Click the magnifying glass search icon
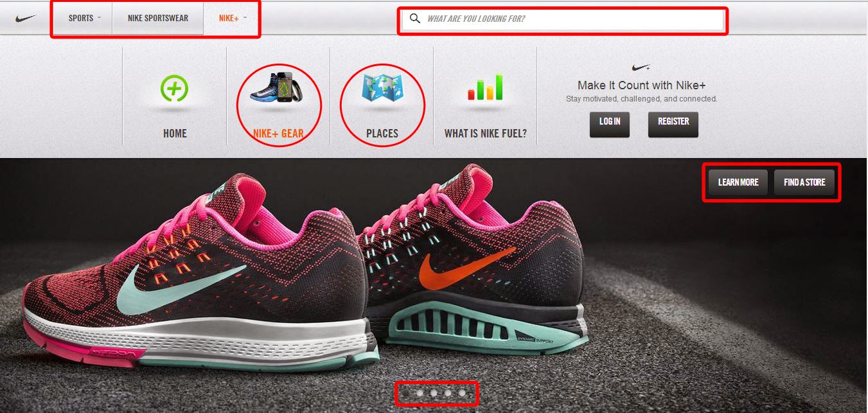Image resolution: width=868 pixels, height=413 pixels. pos(415,19)
